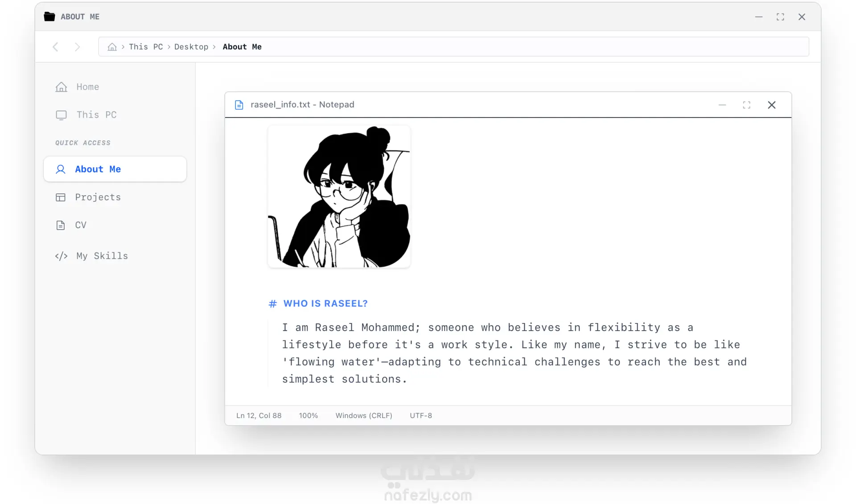
Task: Close the About Me explorer window
Action: 802,17
